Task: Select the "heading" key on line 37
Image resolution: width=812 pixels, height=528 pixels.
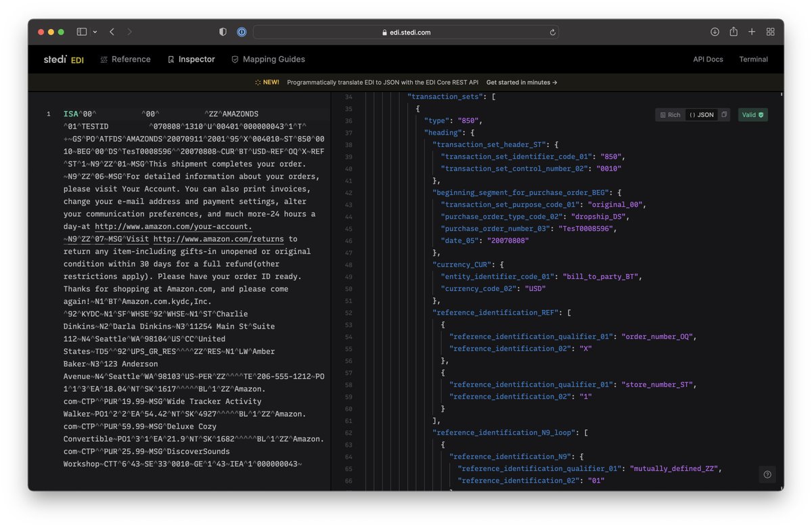Action: pyautogui.click(x=443, y=133)
